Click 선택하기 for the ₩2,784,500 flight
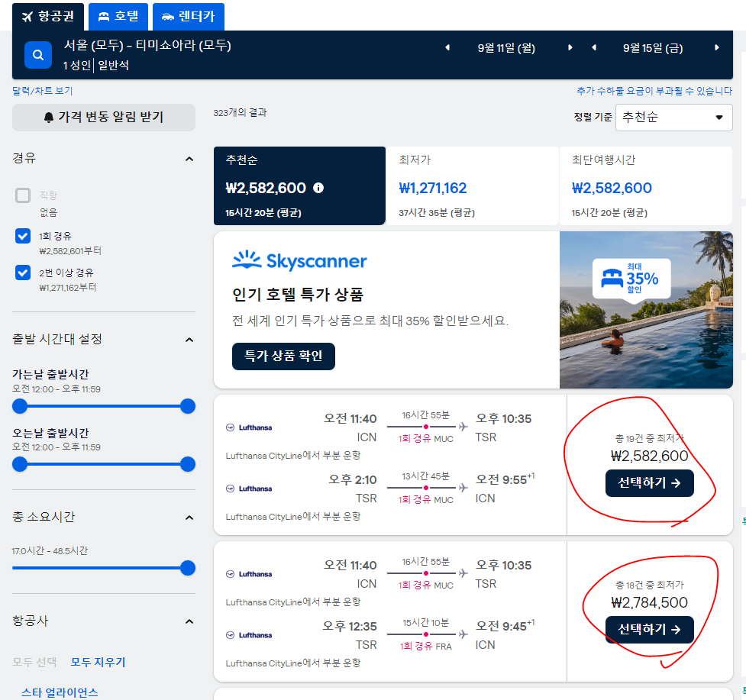Screen dimensions: 746x700 click(650, 630)
